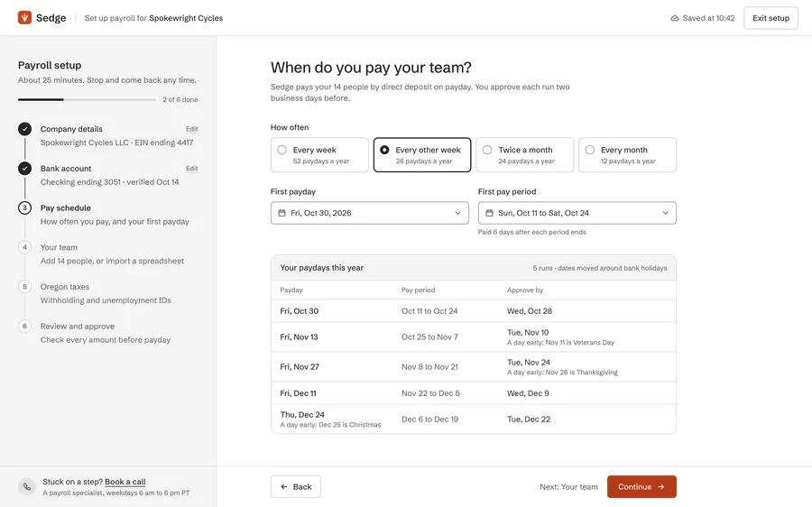
Task: Click the Sedge logo icon
Action: pyautogui.click(x=24, y=18)
